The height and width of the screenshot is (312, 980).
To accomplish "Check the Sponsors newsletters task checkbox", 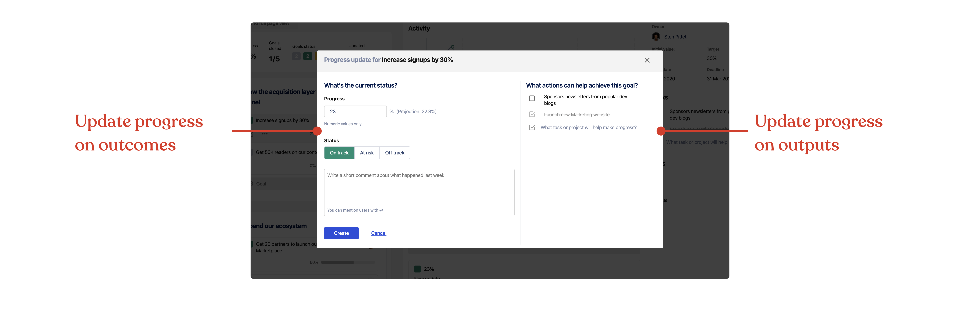I will 532,98.
